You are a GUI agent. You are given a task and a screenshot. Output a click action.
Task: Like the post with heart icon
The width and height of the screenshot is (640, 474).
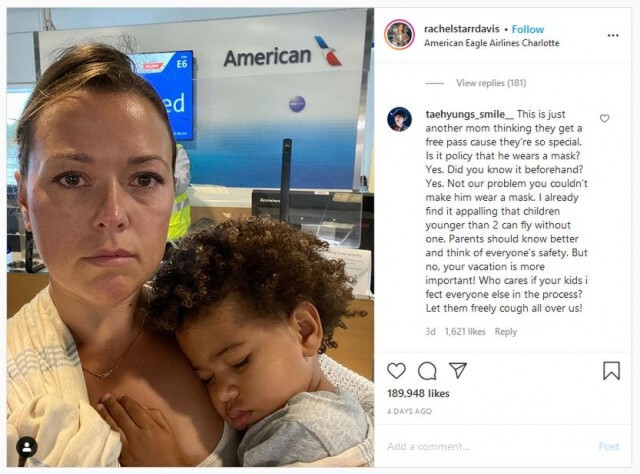click(x=396, y=371)
